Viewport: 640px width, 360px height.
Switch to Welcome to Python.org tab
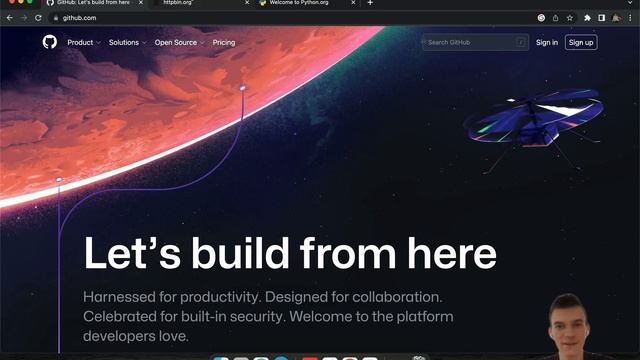pos(306,3)
